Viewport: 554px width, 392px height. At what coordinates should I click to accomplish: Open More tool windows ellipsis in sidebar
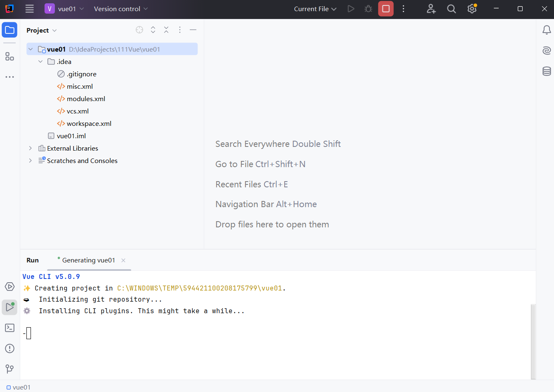9,77
